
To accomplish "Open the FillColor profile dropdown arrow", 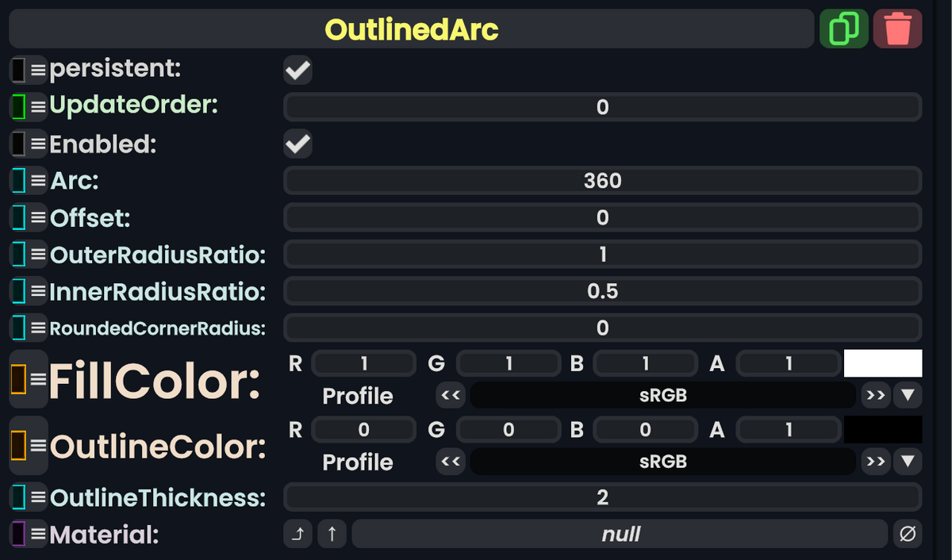I will 904,395.
